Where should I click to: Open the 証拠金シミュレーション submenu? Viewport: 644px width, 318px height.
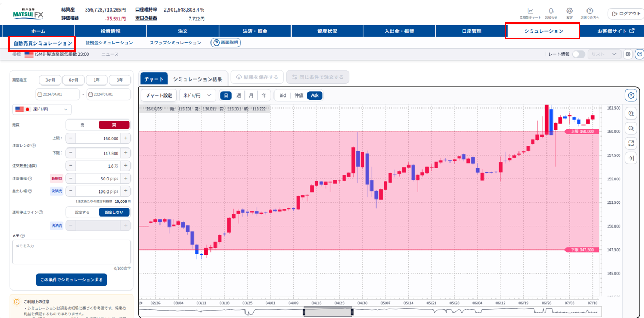[109, 43]
